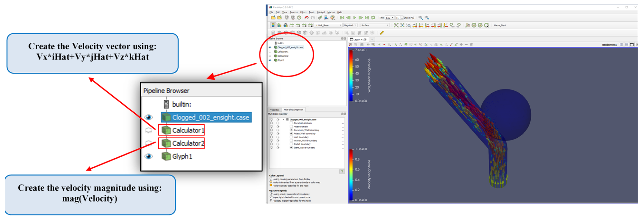Click the ruler measurement tool icon

382,33
